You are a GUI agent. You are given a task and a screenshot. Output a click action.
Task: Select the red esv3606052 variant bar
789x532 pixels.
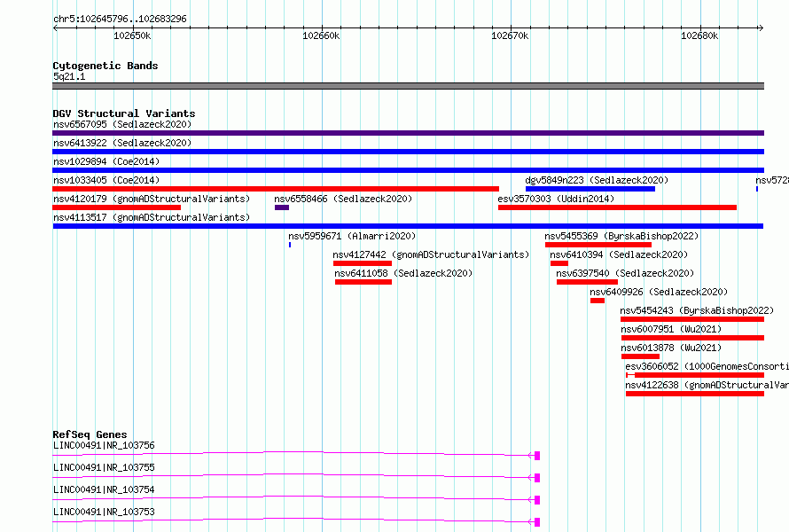695,375
